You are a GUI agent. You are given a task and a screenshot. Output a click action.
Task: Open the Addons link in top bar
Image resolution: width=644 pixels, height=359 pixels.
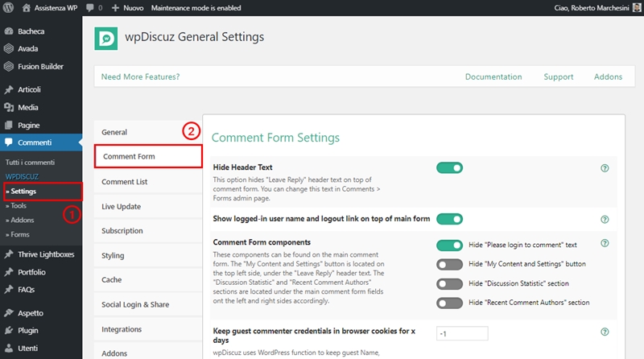coord(608,76)
